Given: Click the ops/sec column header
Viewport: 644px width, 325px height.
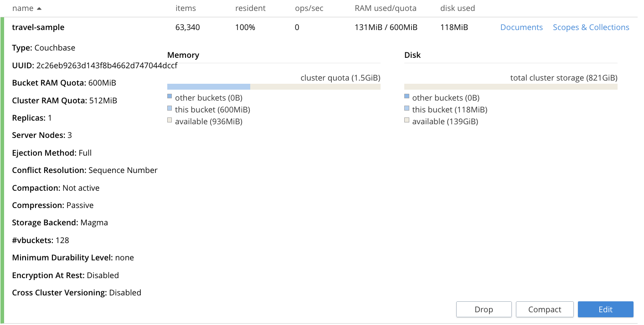Looking at the screenshot, I should tap(309, 8).
